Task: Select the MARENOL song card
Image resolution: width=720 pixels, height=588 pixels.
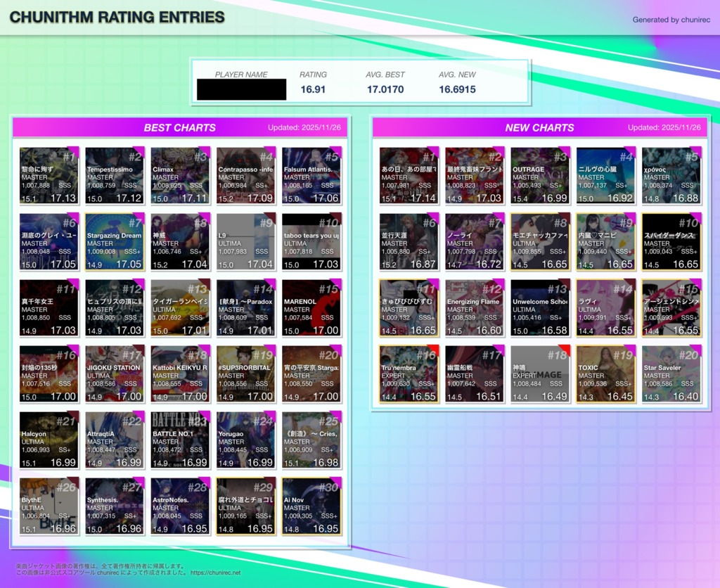Action: (311, 308)
